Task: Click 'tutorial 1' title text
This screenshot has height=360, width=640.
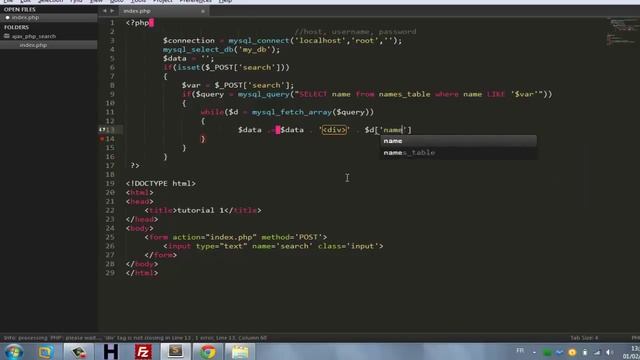Action: (x=201, y=211)
